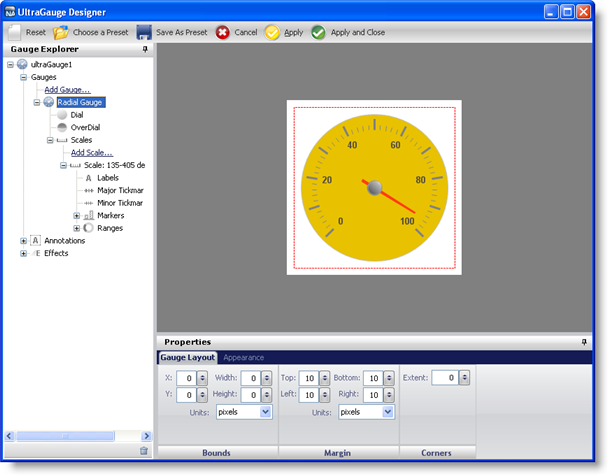This screenshot has height=476, width=609.
Task: Click the Reset toolbar icon
Action: (14, 32)
